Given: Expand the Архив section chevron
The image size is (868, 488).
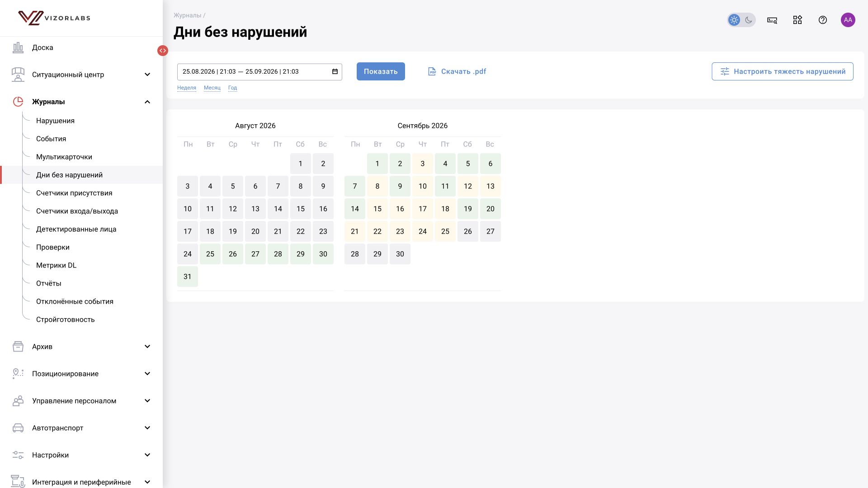Looking at the screenshot, I should click(x=147, y=347).
